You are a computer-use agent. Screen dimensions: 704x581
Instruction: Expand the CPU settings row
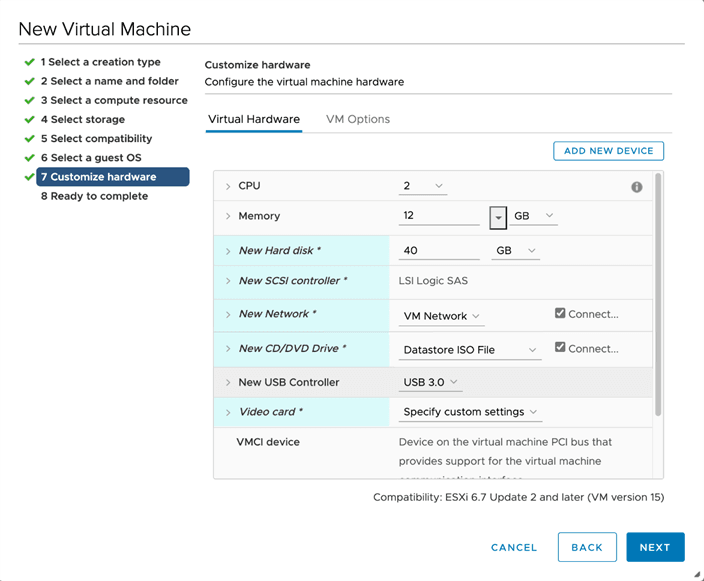[x=228, y=187]
